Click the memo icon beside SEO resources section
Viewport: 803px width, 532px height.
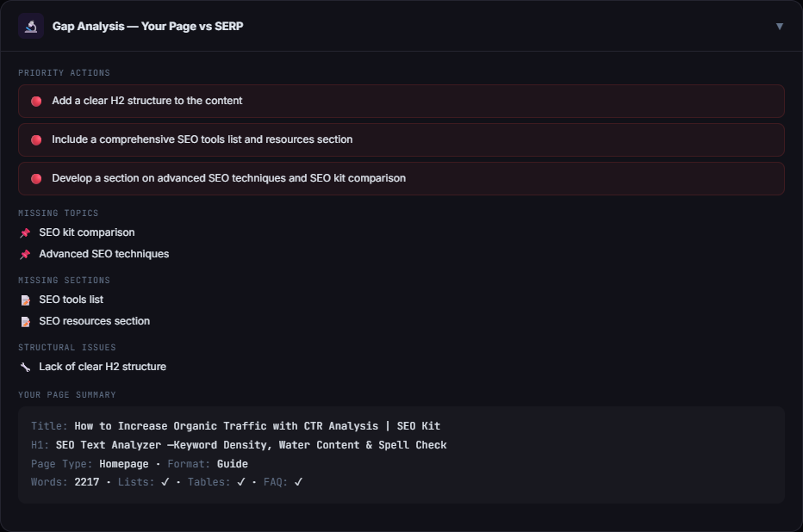24,321
